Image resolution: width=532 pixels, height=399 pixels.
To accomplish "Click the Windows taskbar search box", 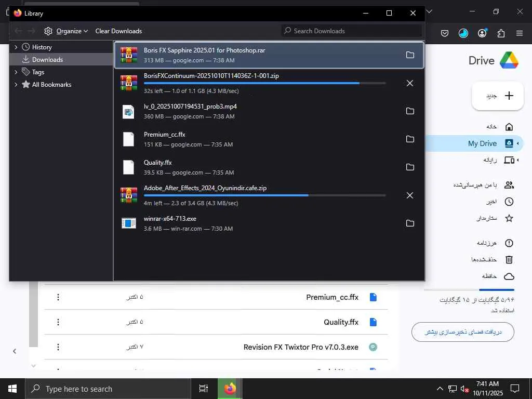I will click(108, 389).
